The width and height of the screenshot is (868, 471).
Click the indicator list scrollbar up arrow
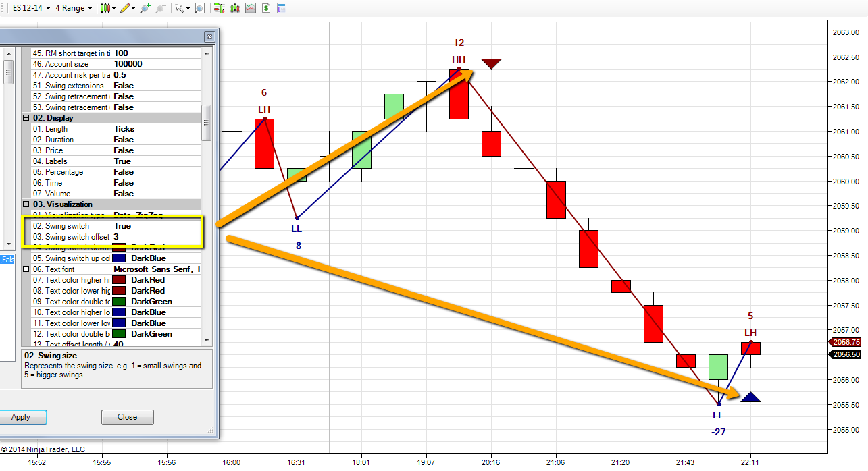tap(9, 53)
